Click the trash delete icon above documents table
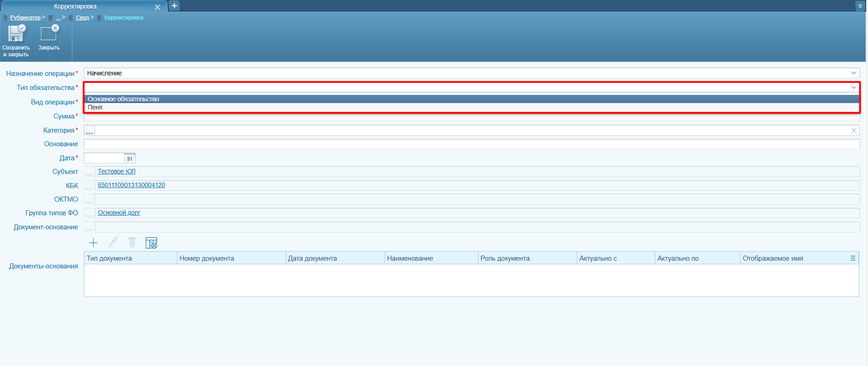868x366 pixels. (x=132, y=242)
